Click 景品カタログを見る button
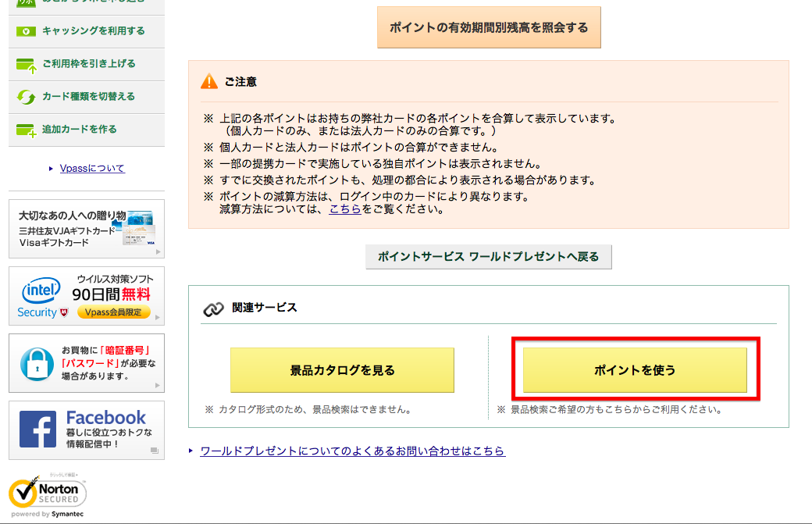The height and width of the screenshot is (524, 812). (x=342, y=370)
